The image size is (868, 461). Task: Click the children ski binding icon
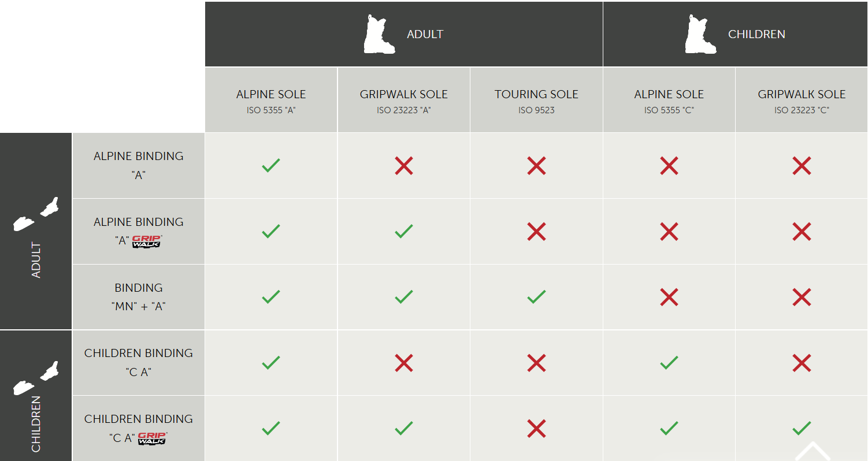pyautogui.click(x=36, y=378)
